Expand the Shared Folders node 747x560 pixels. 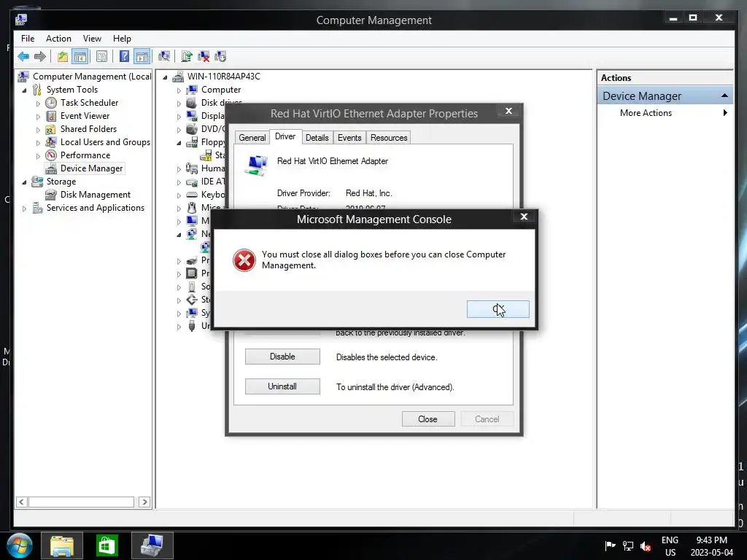[x=38, y=130]
